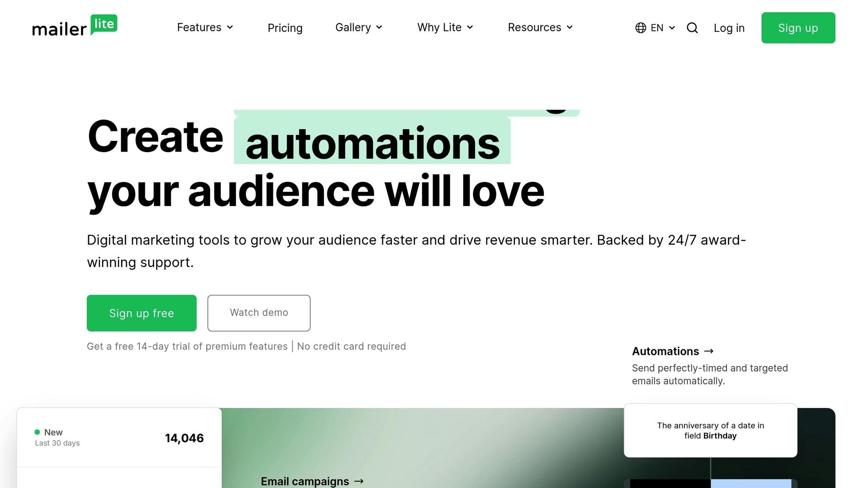
Task: Expand the Resources dropdown chevron
Action: tap(570, 28)
